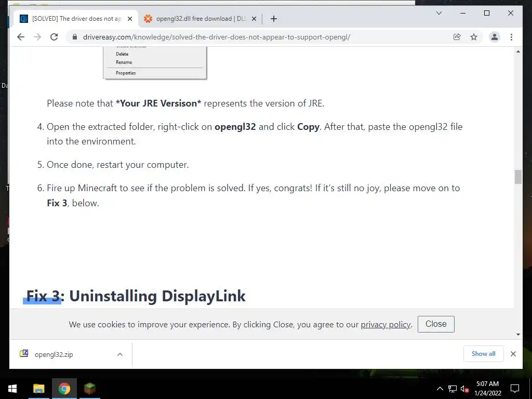Open Chrome three-dot menu

coord(511,37)
